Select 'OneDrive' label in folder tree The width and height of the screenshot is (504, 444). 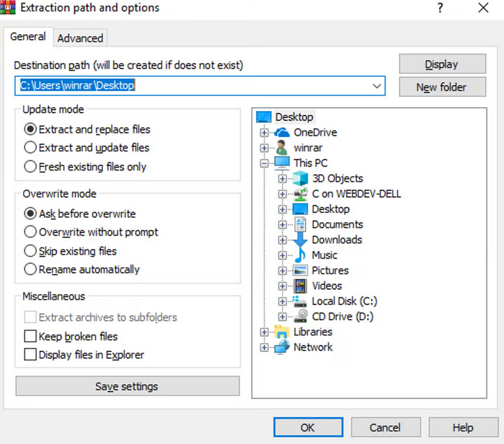pos(315,132)
